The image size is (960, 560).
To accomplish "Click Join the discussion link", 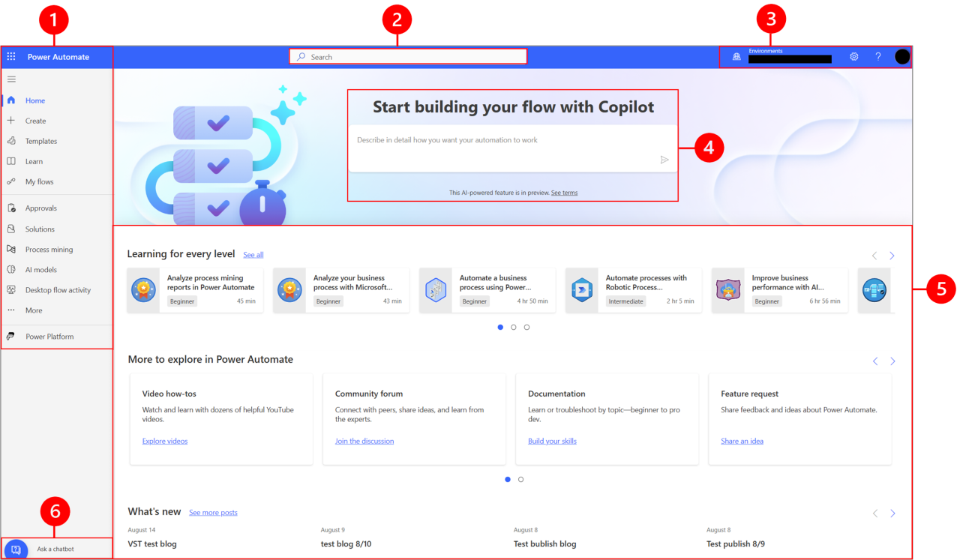I will click(x=364, y=441).
